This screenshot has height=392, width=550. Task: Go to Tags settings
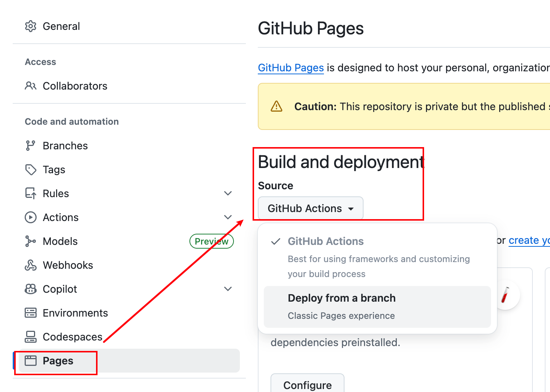point(129,169)
